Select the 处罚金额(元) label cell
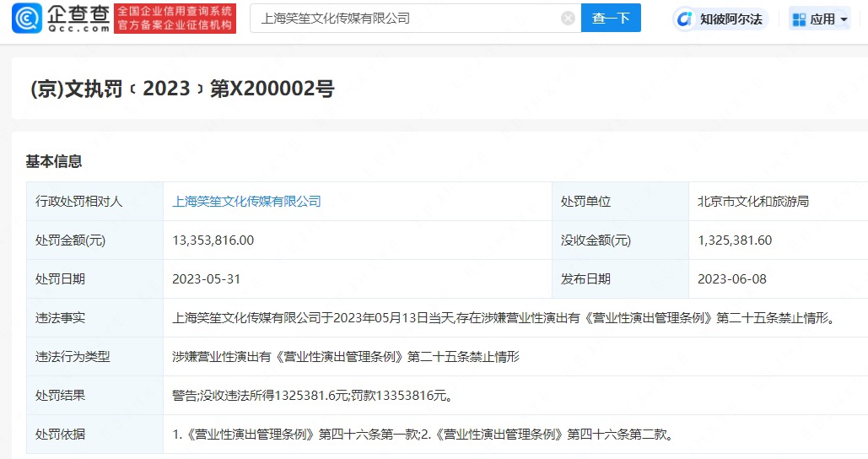Viewport: 868px width, 459px height. (94, 240)
